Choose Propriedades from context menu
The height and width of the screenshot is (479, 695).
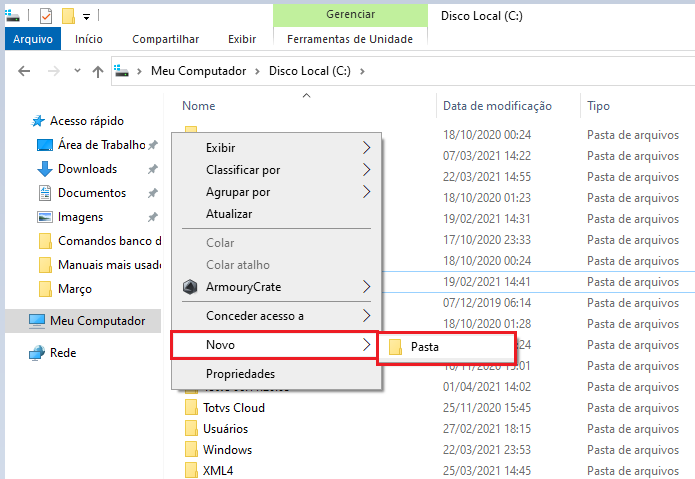[x=276, y=374]
